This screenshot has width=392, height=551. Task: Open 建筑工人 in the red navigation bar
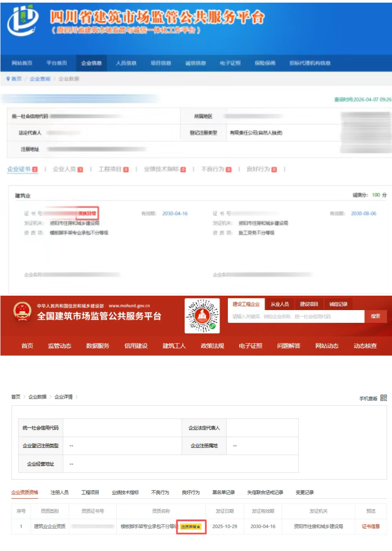point(174,346)
